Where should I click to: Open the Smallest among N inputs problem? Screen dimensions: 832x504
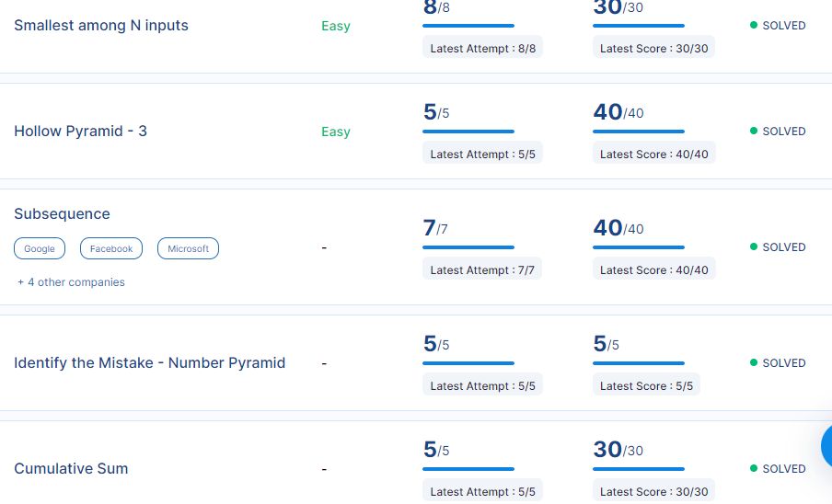click(101, 26)
